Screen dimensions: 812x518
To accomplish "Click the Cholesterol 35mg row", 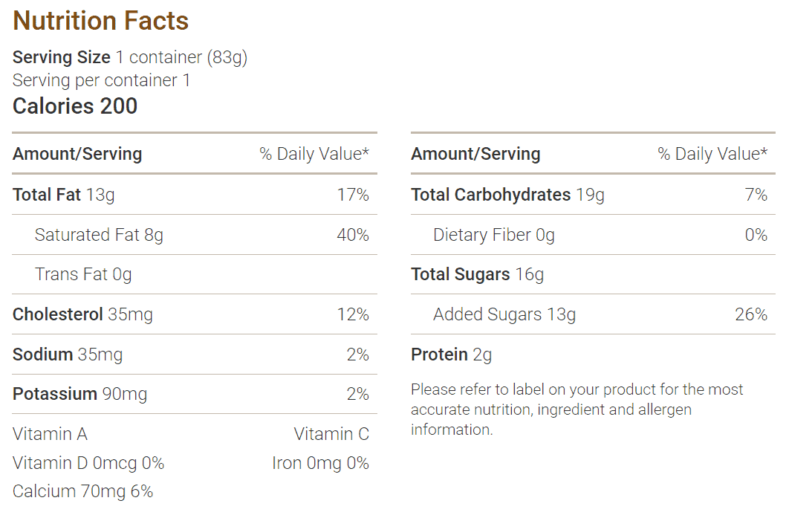I will [x=195, y=314].
